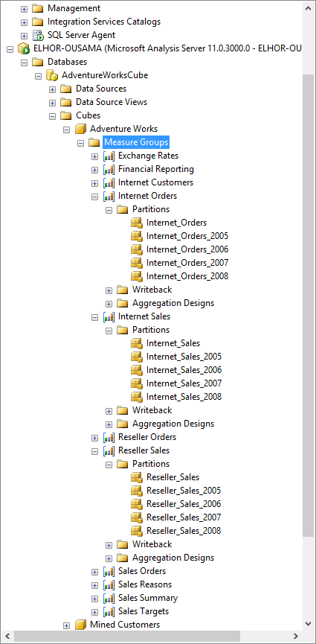Expand the Integration Services Catalogs node
The height and width of the screenshot is (644, 316).
25,22
